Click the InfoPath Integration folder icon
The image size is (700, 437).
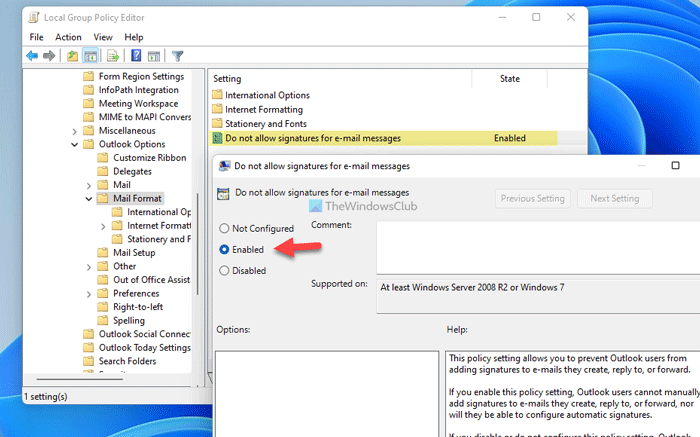coord(89,90)
